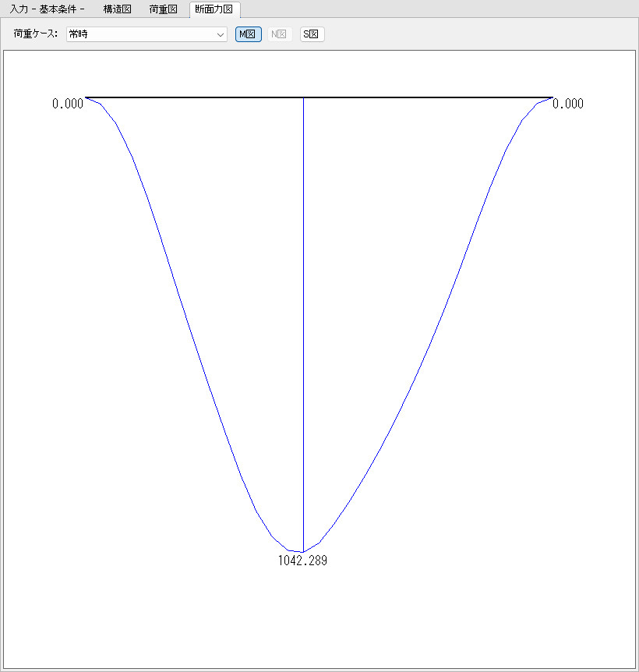The image size is (639, 672).
Task: Click the M図 toggle button
Action: (x=248, y=34)
